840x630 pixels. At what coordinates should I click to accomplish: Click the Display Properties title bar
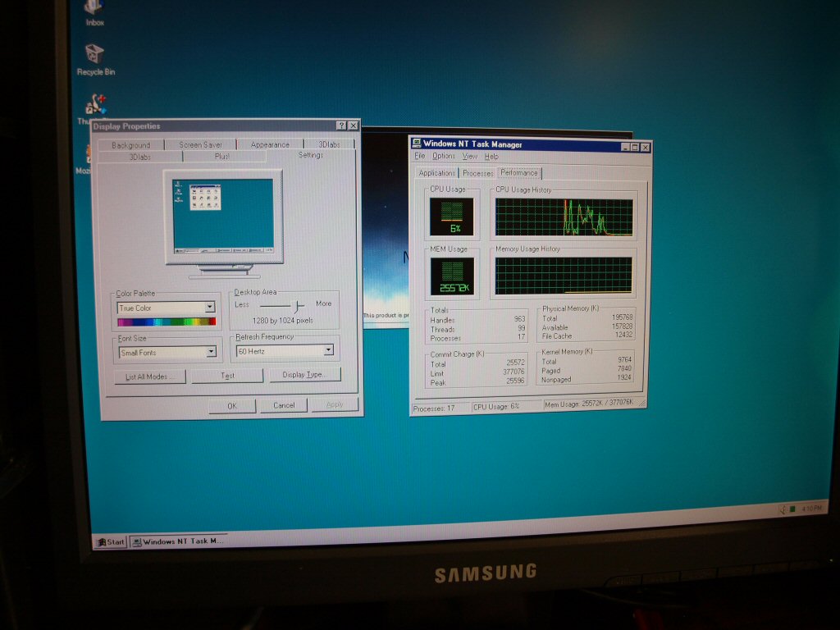point(225,126)
